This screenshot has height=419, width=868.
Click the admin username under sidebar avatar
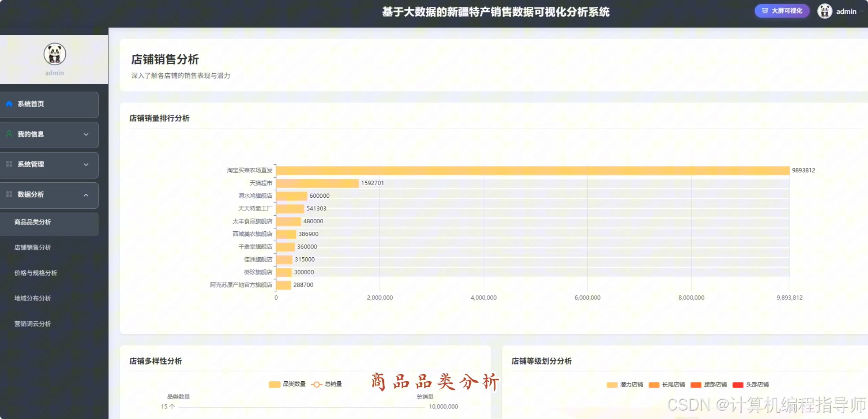(x=55, y=73)
